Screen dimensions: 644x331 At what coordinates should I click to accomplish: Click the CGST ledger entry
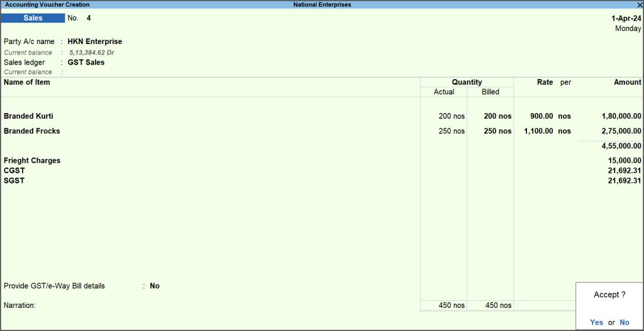pyautogui.click(x=14, y=170)
